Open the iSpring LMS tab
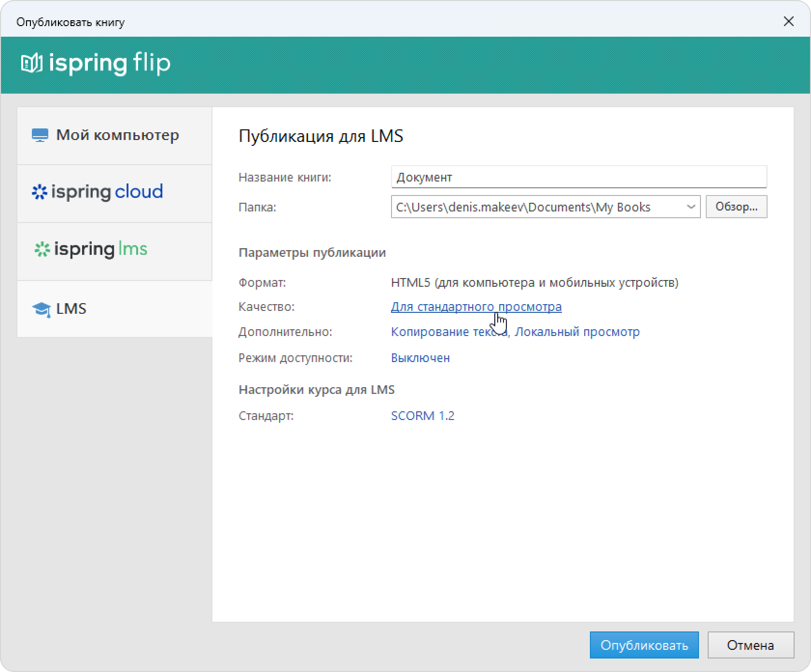The height and width of the screenshot is (672, 811). click(x=114, y=252)
